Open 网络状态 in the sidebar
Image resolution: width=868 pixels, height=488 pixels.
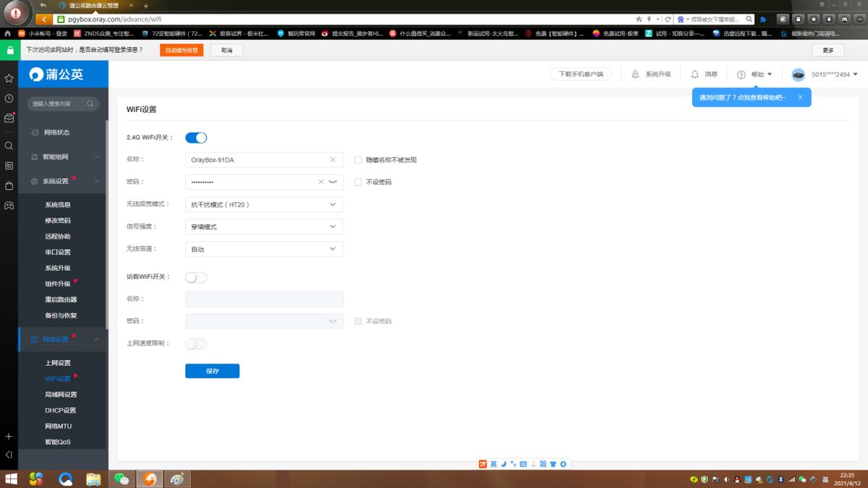tap(56, 132)
